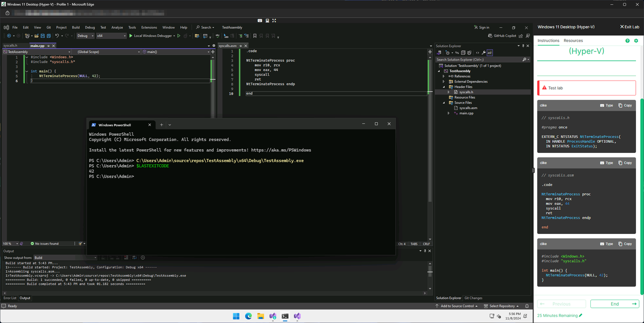Toggle auto-hide pin on Solution Explorer

coord(523,46)
